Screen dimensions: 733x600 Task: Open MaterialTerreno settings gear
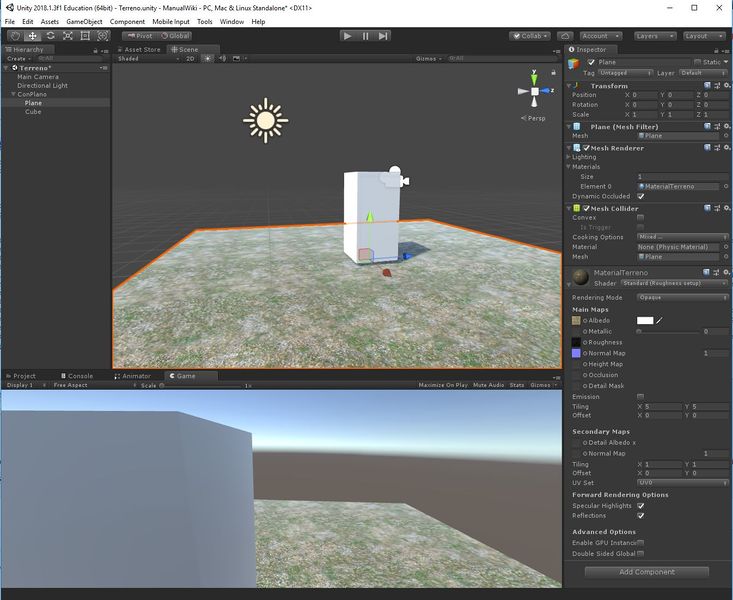pyautogui.click(x=726, y=272)
